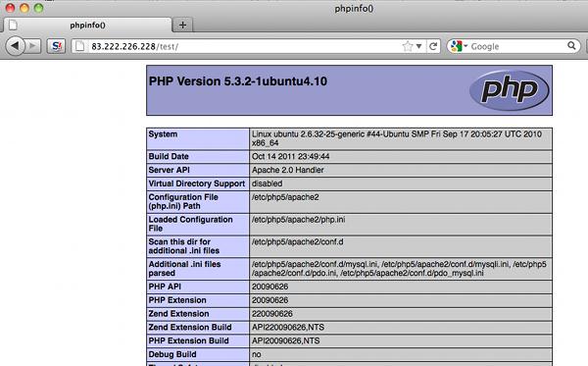Select the Linux ubuntu 2.6.32-25-generic system value
588x366 pixels.
pyautogui.click(x=397, y=138)
